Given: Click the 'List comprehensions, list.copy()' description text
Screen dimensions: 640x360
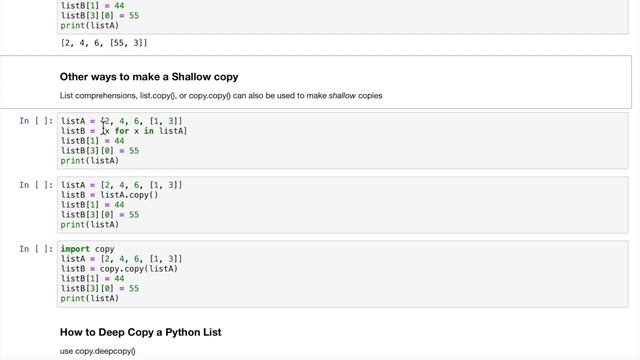Looking at the screenshot, I should [221, 96].
